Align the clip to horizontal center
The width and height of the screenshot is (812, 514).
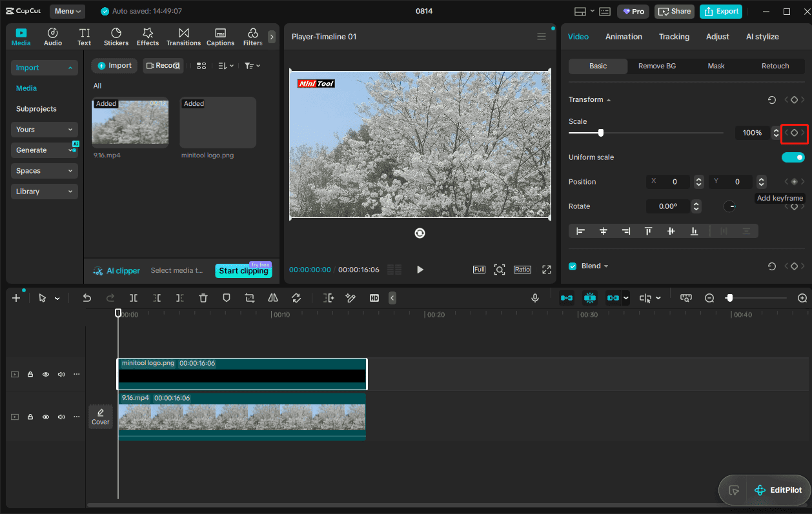point(604,231)
